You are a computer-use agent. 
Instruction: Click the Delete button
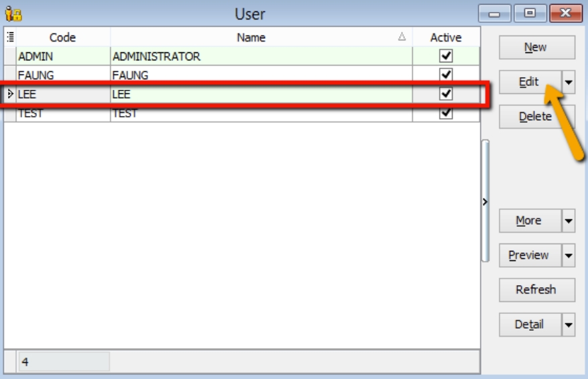point(537,117)
